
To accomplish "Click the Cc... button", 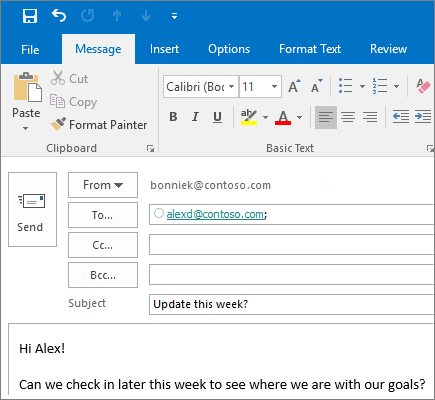I will tap(103, 245).
